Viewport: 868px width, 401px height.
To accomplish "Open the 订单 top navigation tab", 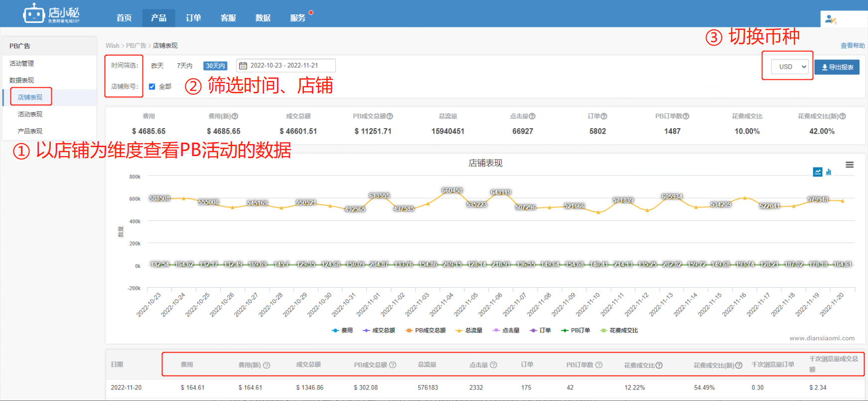I will 193,18.
